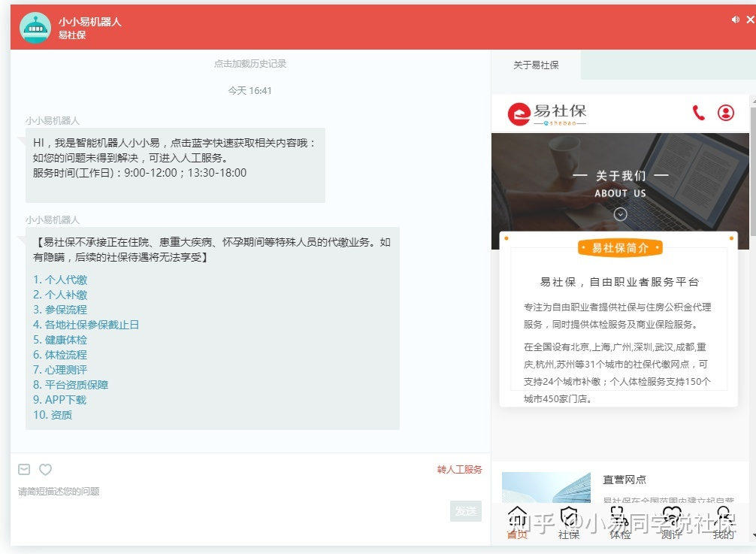Select link 2. 个人补缴
This screenshot has height=554, width=756.
click(x=60, y=295)
